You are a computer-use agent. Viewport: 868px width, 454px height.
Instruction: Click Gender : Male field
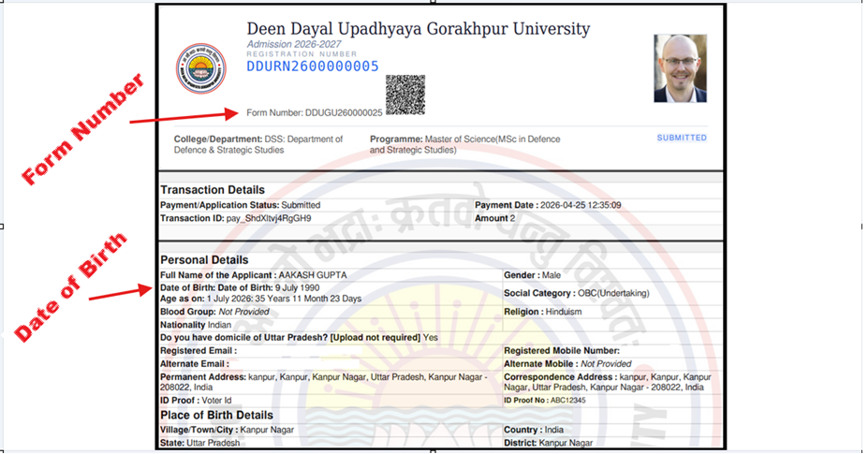click(x=532, y=275)
